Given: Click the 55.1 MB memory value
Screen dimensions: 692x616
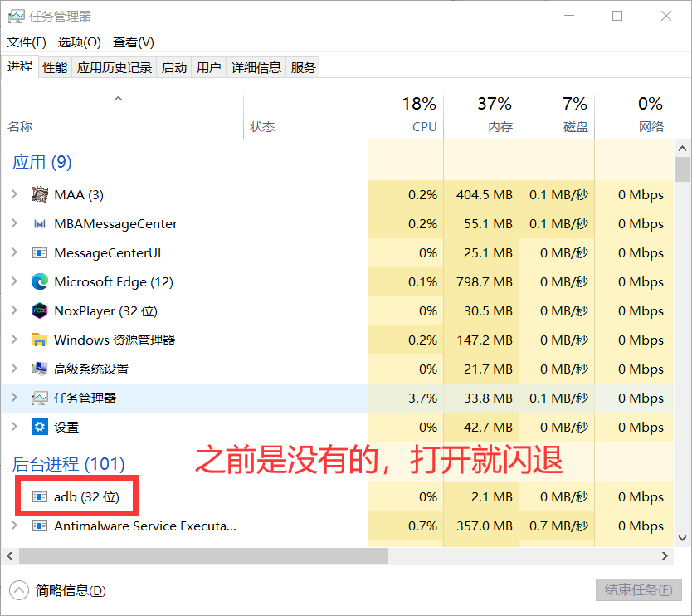Looking at the screenshot, I should pyautogui.click(x=488, y=224).
